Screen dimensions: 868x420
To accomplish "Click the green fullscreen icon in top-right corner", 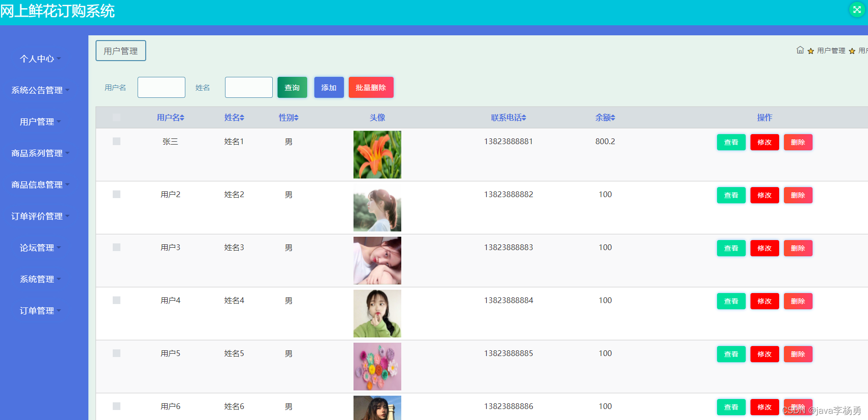I will pyautogui.click(x=857, y=10).
